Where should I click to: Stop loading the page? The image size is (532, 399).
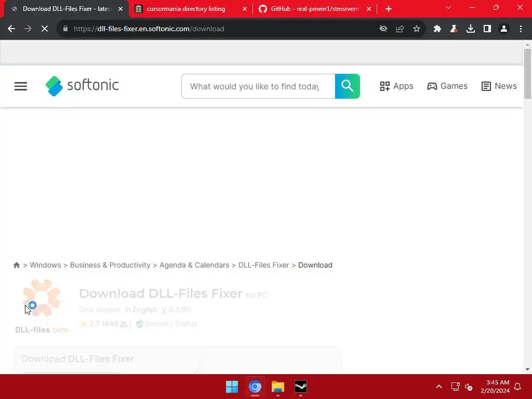pos(45,29)
